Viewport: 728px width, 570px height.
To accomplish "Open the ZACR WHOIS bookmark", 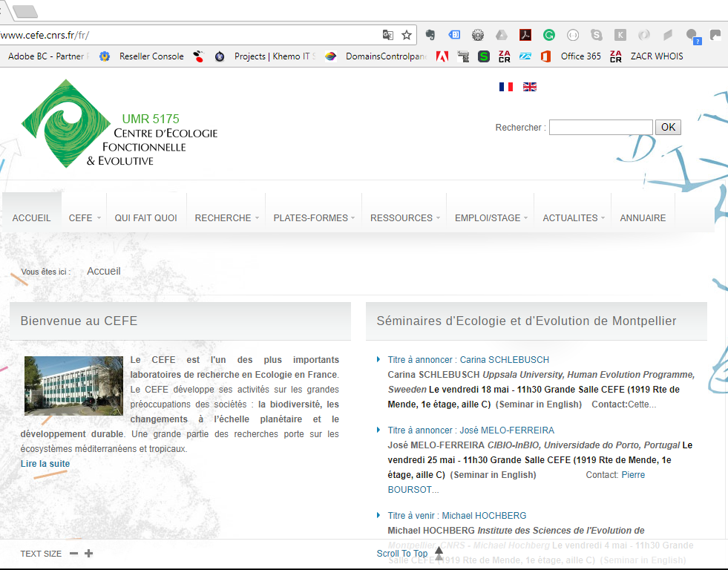I will tap(657, 56).
